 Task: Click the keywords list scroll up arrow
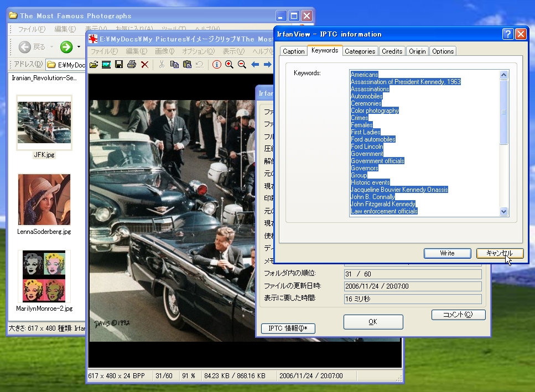(x=503, y=75)
